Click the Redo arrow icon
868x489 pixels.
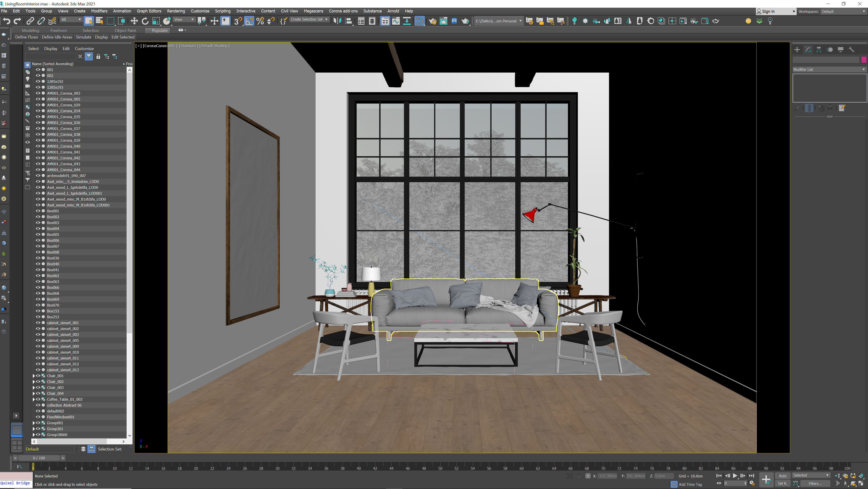[x=17, y=21]
